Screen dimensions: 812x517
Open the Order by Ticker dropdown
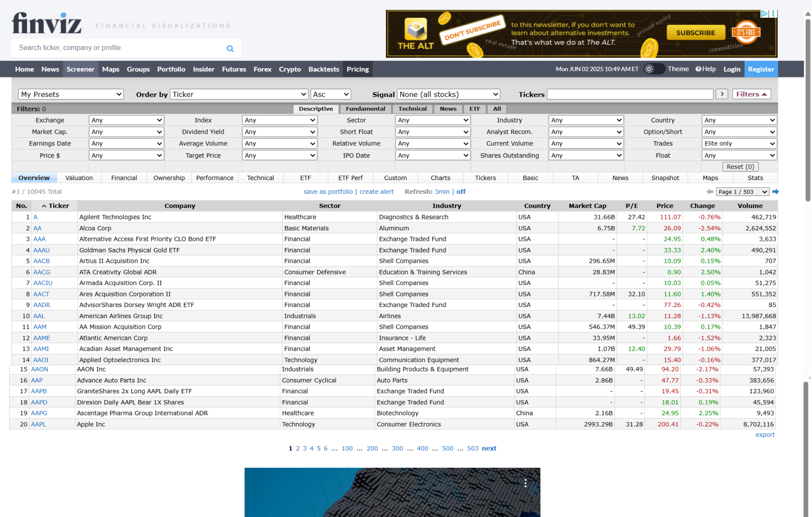pos(239,94)
